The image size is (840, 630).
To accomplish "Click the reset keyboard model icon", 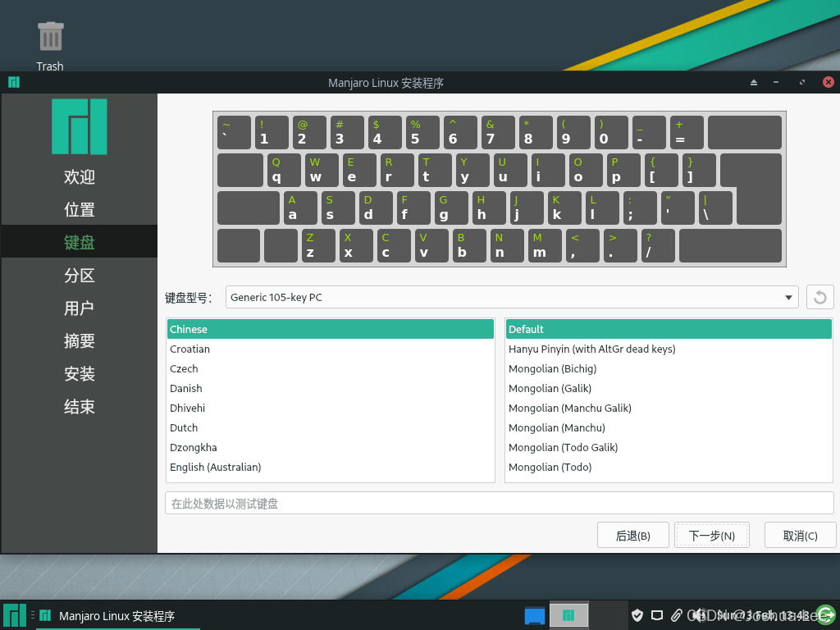I will point(819,297).
